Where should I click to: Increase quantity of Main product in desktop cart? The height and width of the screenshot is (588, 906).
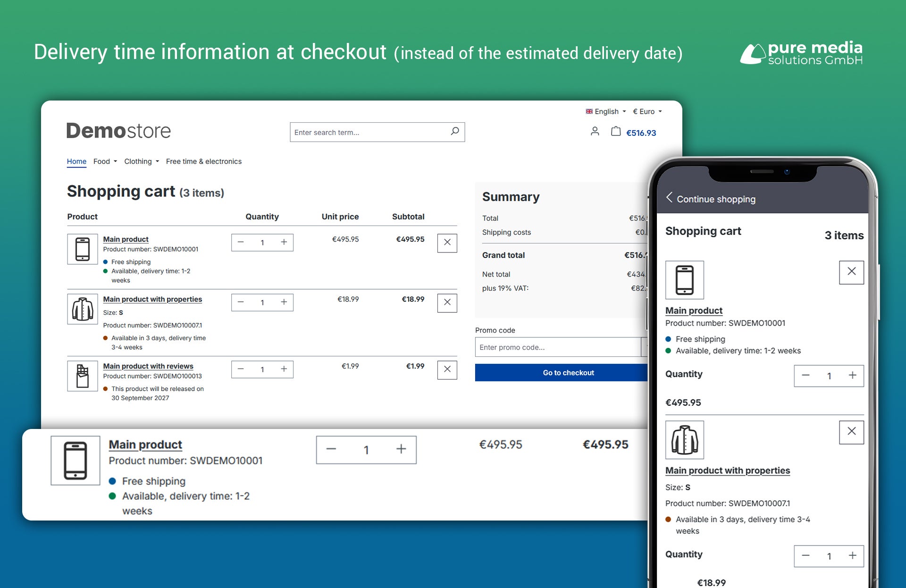[x=284, y=242]
